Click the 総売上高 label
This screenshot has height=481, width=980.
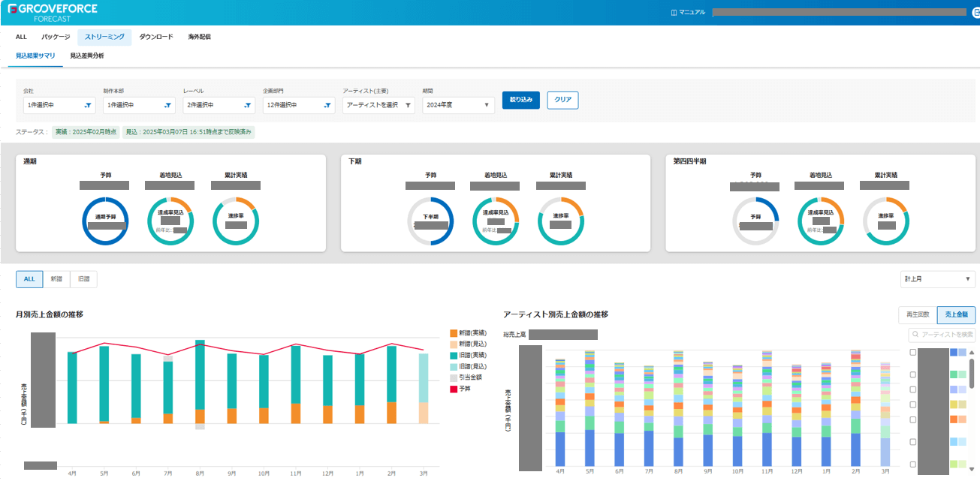coord(514,334)
